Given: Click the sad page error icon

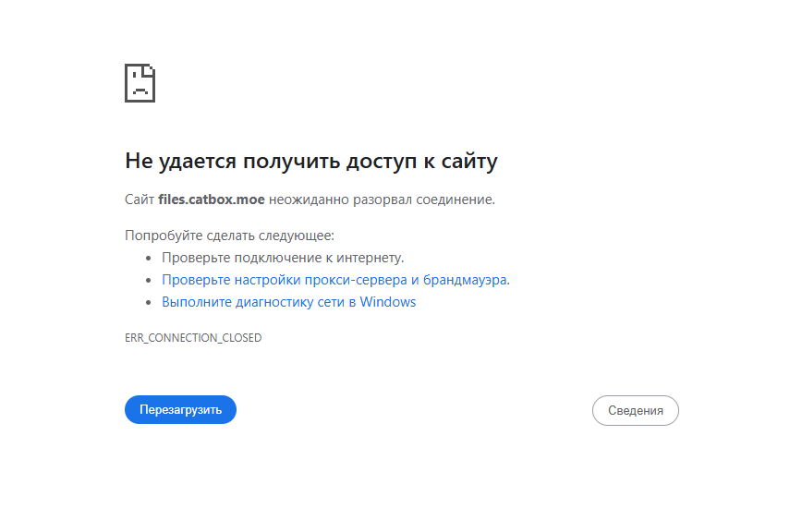Looking at the screenshot, I should click(140, 83).
